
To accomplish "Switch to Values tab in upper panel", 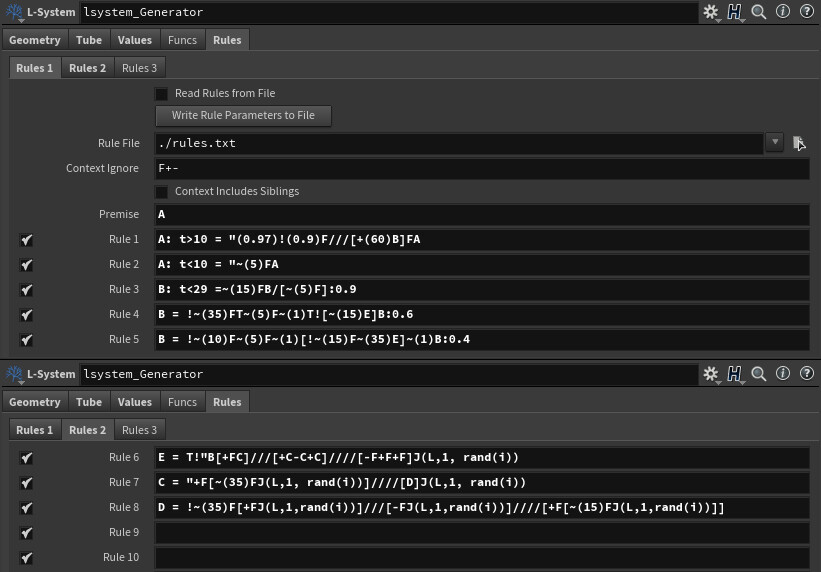I will pos(135,40).
